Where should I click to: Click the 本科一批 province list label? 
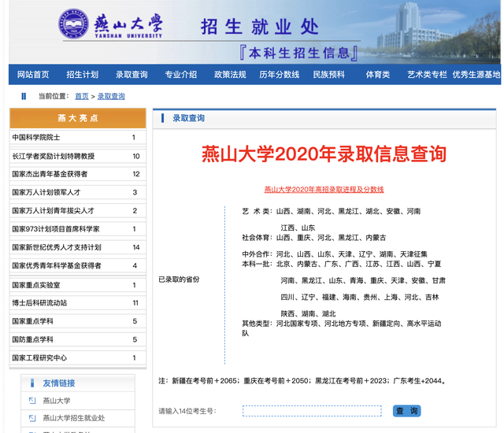coord(257,264)
